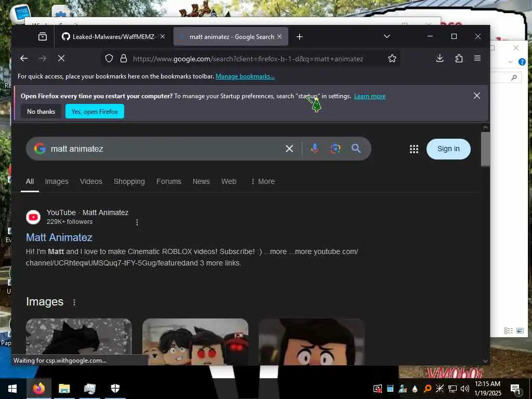Viewport: 532px width, 399px height.
Task: View site security padlock information
Action: pos(124,58)
